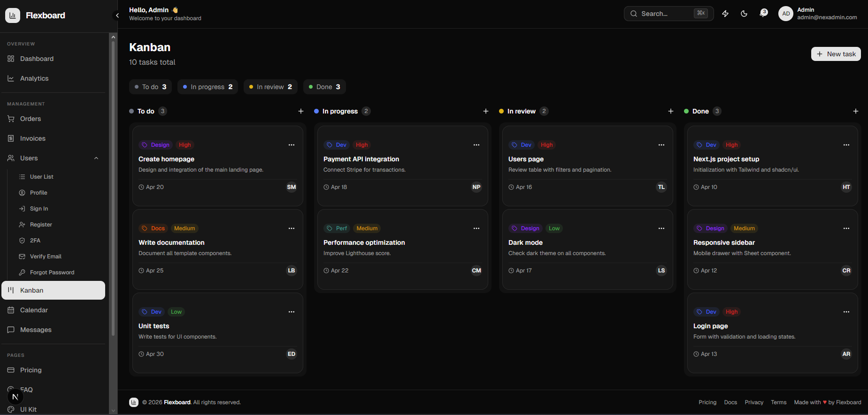Viewport: 868px width, 415px height.
Task: Add a card to In progress column
Action: coord(486,111)
